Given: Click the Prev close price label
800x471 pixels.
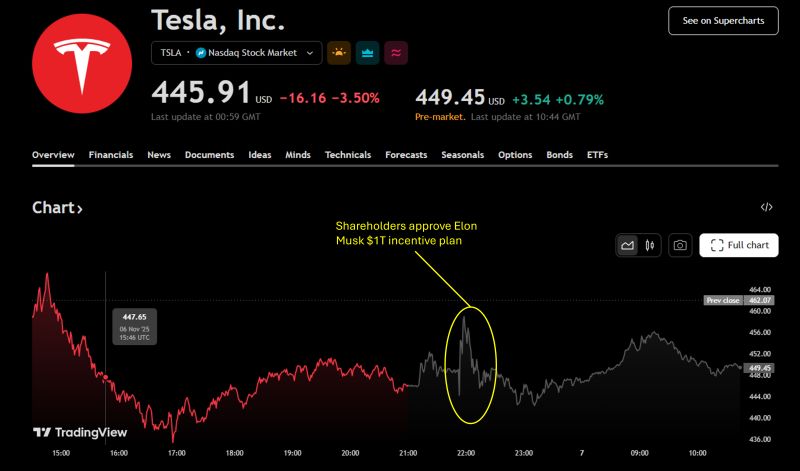Looking at the screenshot, I should (722, 300).
